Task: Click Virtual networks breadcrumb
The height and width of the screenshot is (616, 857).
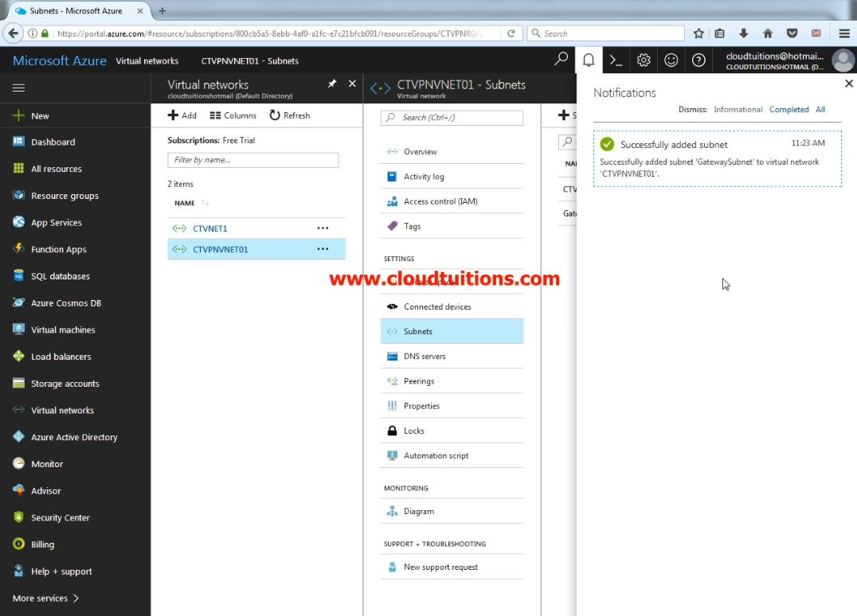Action: coord(147,60)
